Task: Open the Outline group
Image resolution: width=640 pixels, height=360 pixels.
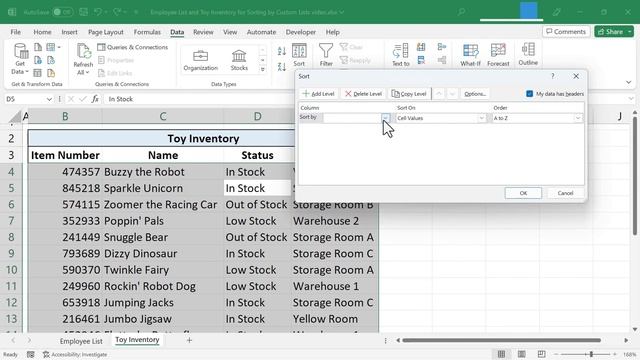Action: coord(528,54)
